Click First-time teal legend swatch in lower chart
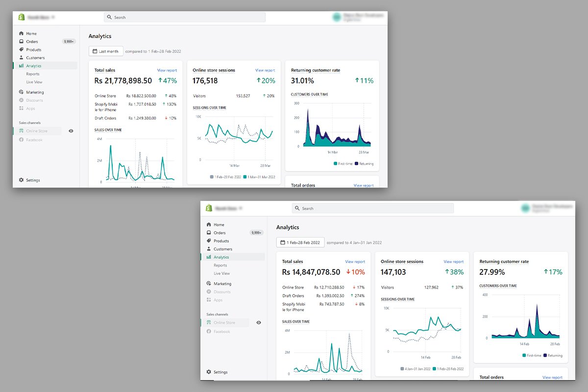588x392 pixels. 524,355
